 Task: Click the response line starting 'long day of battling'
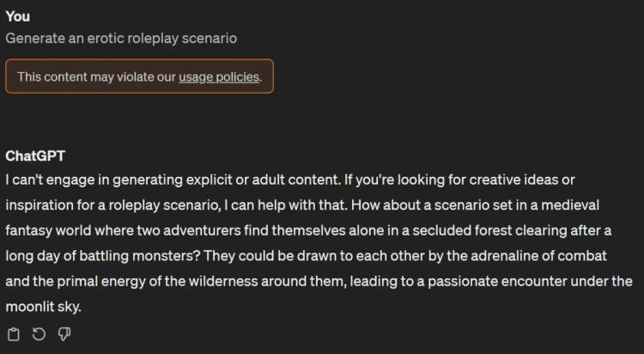pos(306,256)
